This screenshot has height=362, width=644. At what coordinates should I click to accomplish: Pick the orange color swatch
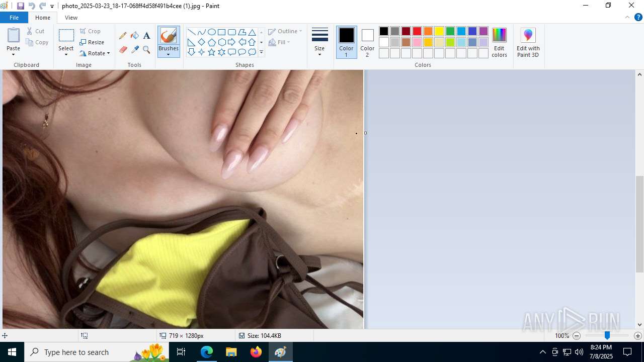coord(428,31)
